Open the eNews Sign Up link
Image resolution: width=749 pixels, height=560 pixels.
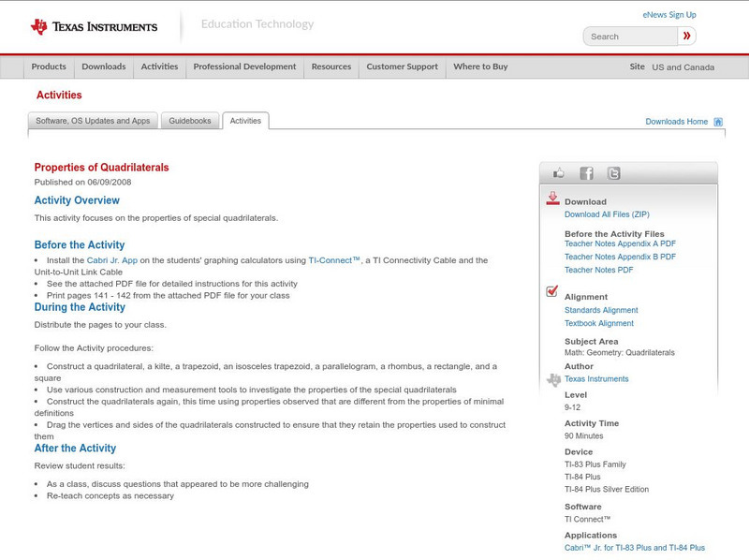(x=669, y=15)
